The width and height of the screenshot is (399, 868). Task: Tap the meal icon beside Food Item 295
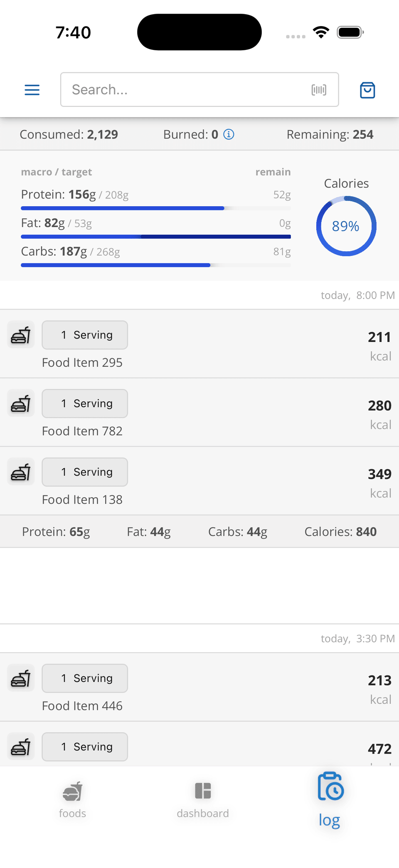[x=21, y=335]
